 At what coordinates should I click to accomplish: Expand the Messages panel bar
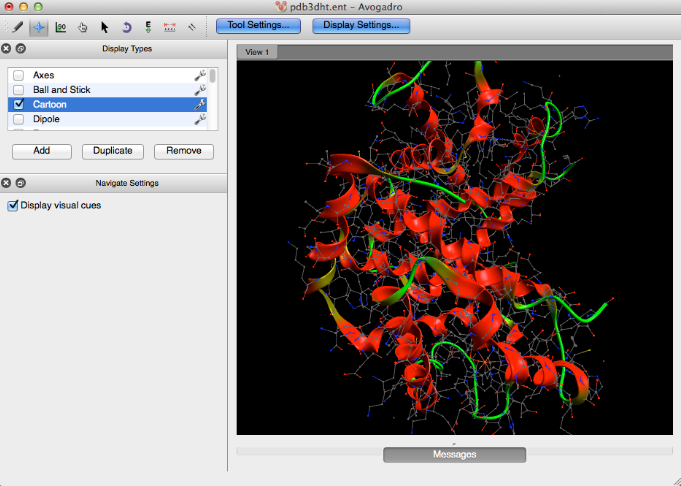[x=454, y=454]
